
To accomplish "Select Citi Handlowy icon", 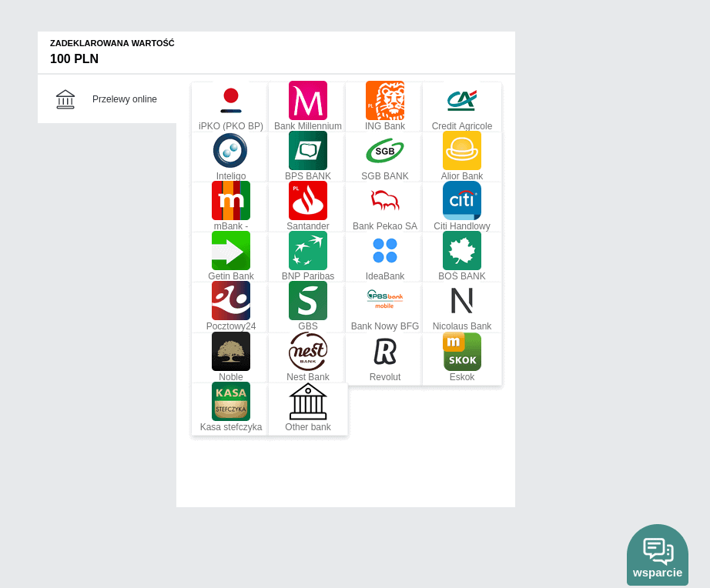I will point(462,201).
